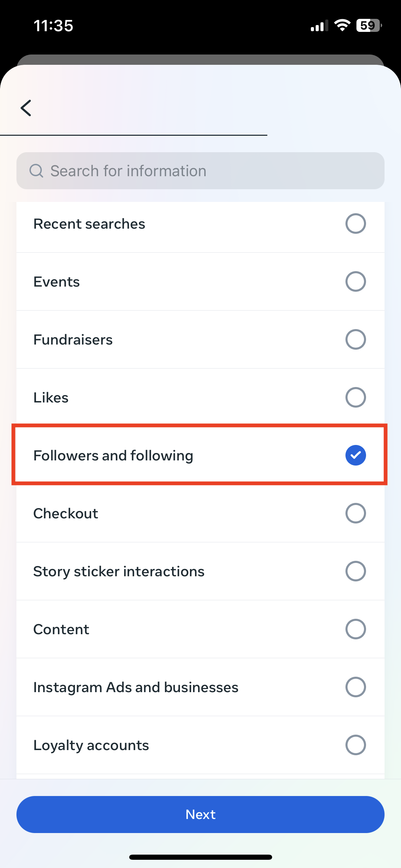Image resolution: width=401 pixels, height=868 pixels.
Task: Choose Instagram Ads and businesses item
Action: 136,687
